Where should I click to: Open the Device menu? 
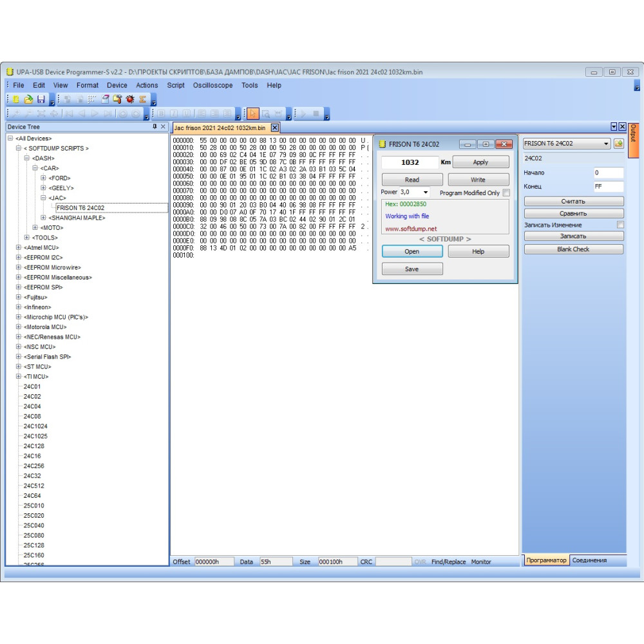pyautogui.click(x=117, y=85)
